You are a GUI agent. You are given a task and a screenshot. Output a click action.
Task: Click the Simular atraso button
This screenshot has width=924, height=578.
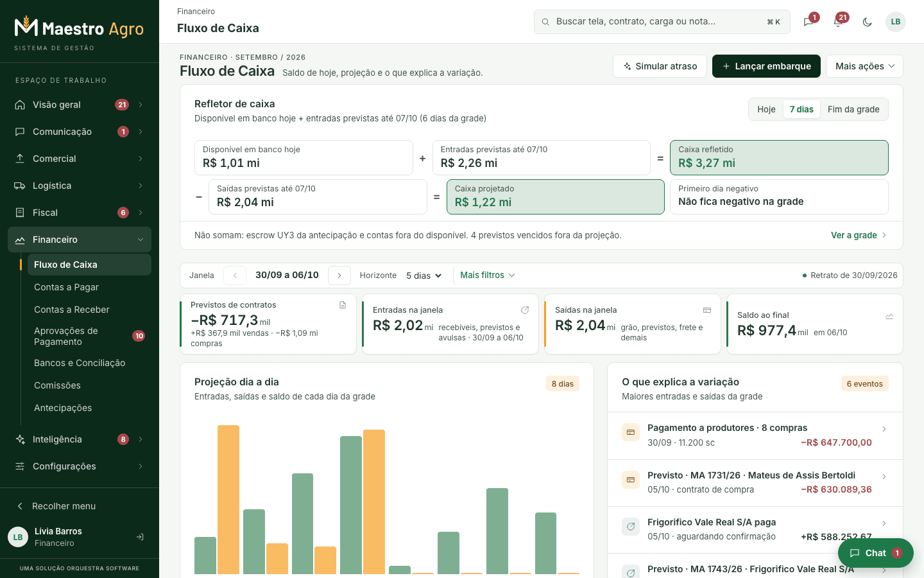660,66
